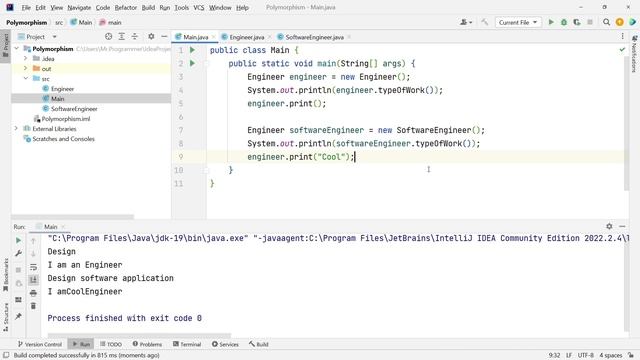This screenshot has width=640, height=360.
Task: Open Search Everywhere magnifier icon
Action: click(x=607, y=22)
